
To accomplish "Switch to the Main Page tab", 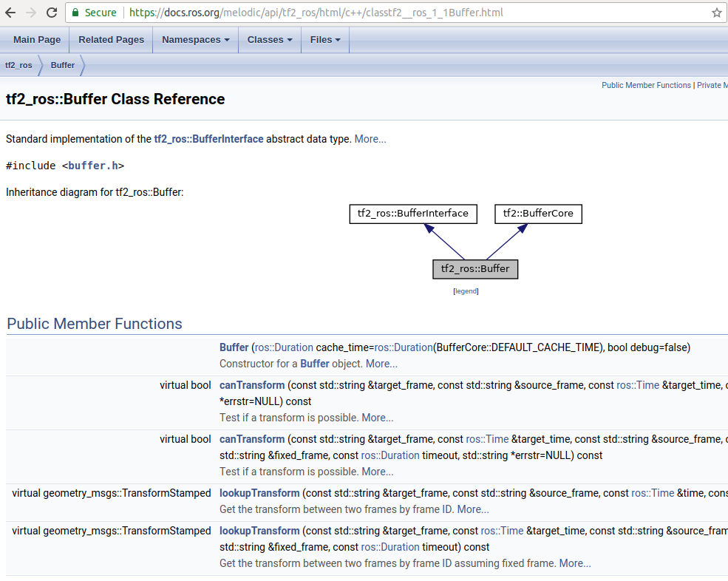I will 36,39.
